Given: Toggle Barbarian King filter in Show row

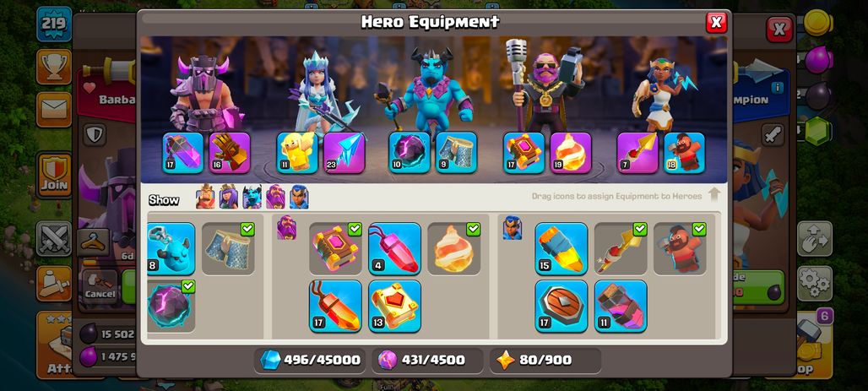Looking at the screenshot, I should [205, 197].
